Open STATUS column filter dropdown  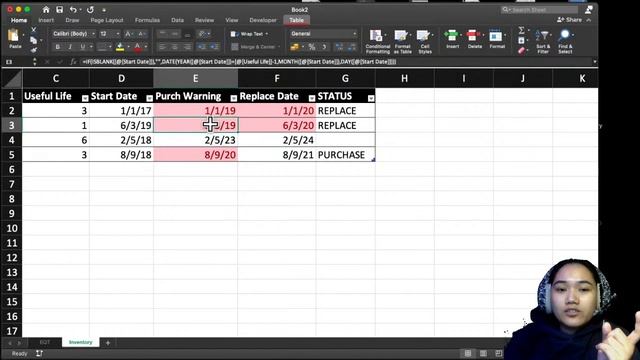coord(371,98)
